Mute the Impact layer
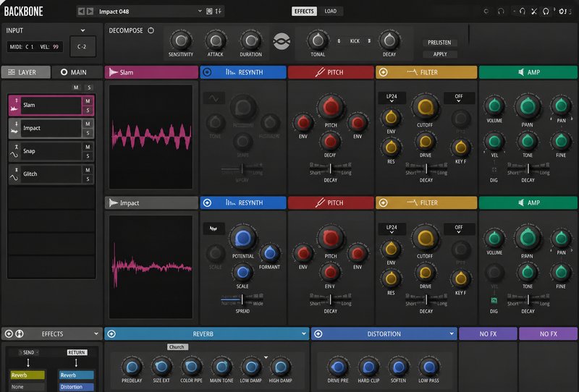Screen dimensions: 579x392 click(x=88, y=124)
